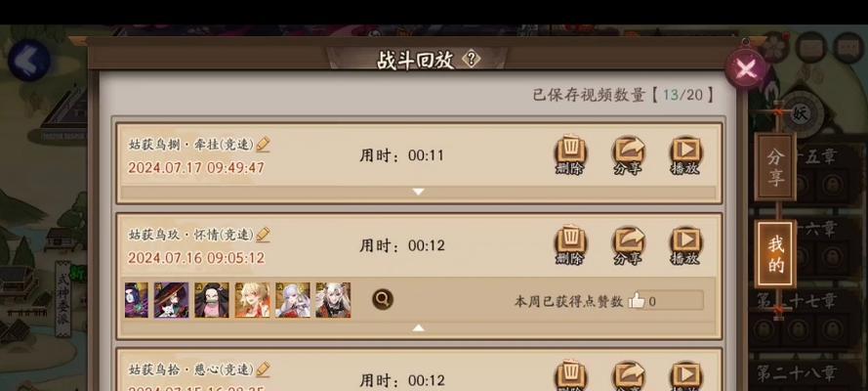Expand the first replay entry details
The image size is (868, 391).
[x=419, y=193]
